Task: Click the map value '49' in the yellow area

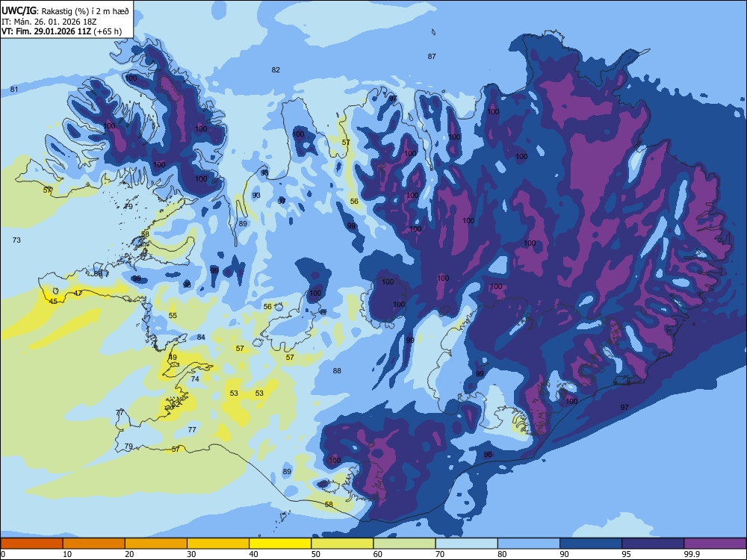Action: click(x=173, y=357)
